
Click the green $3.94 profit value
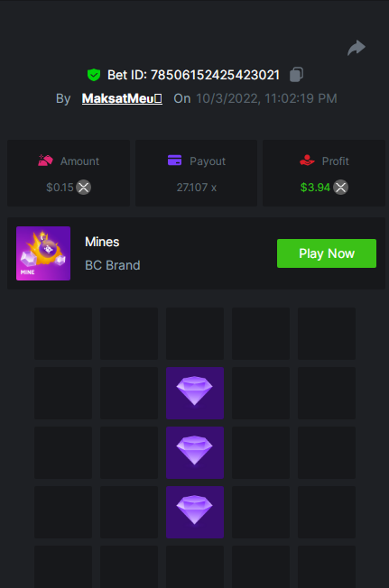click(315, 187)
